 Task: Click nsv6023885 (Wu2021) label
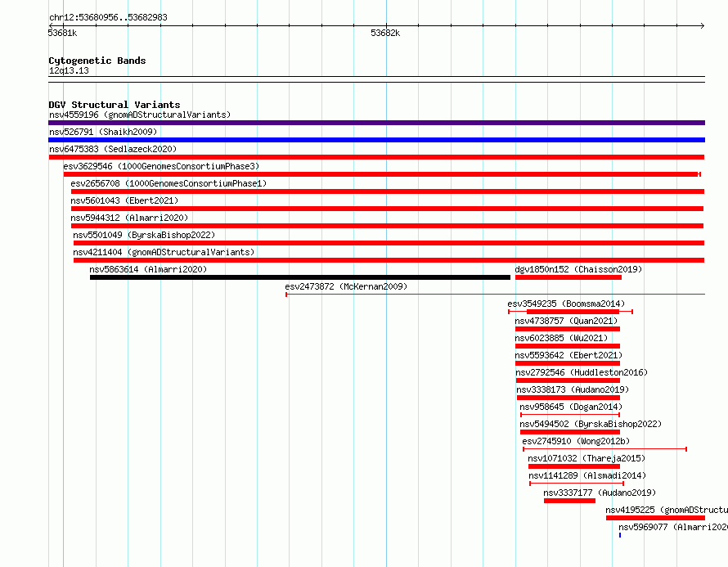tap(561, 338)
